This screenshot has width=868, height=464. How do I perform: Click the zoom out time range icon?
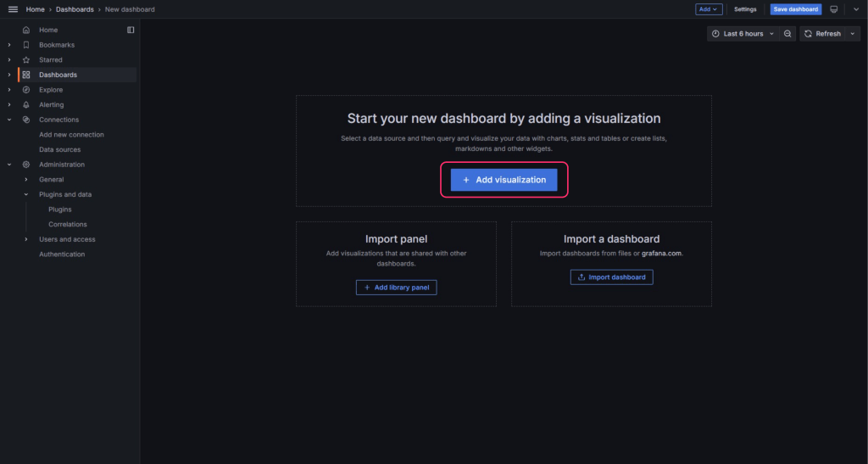(788, 34)
